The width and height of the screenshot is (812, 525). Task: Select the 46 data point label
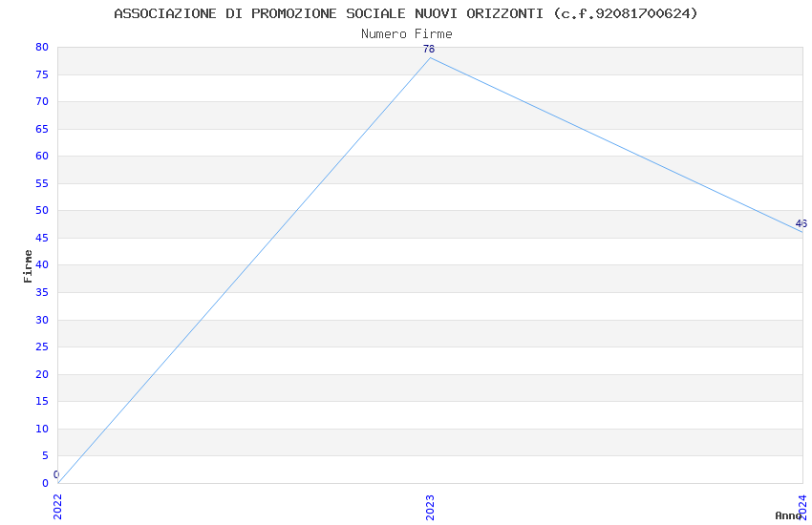[x=801, y=224]
